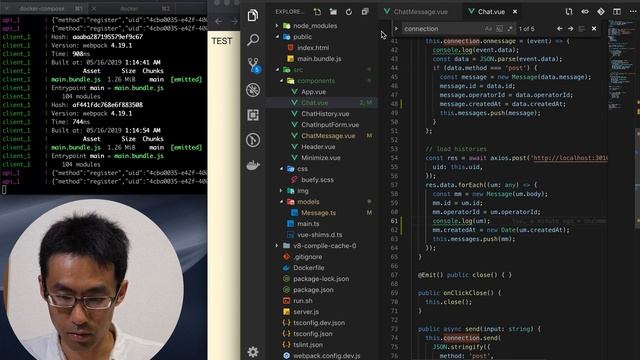
Task: Click the code minimap in editor
Action: point(620,65)
